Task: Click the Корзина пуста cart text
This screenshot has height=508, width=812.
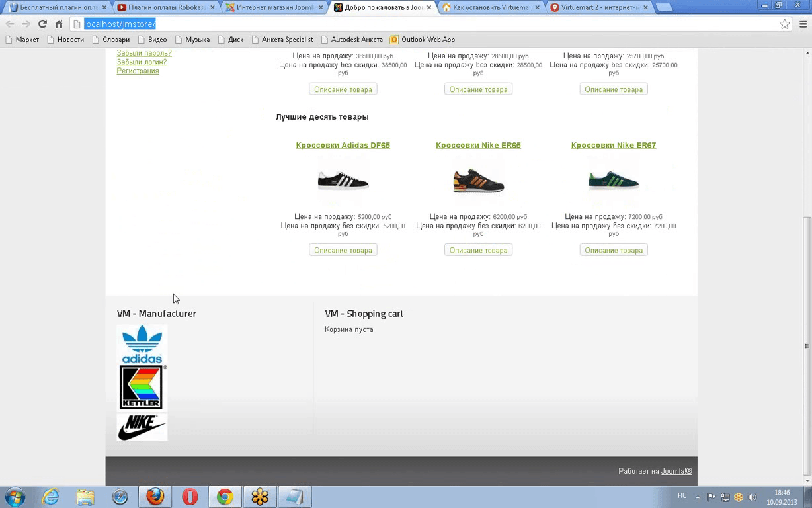Action: [349, 329]
